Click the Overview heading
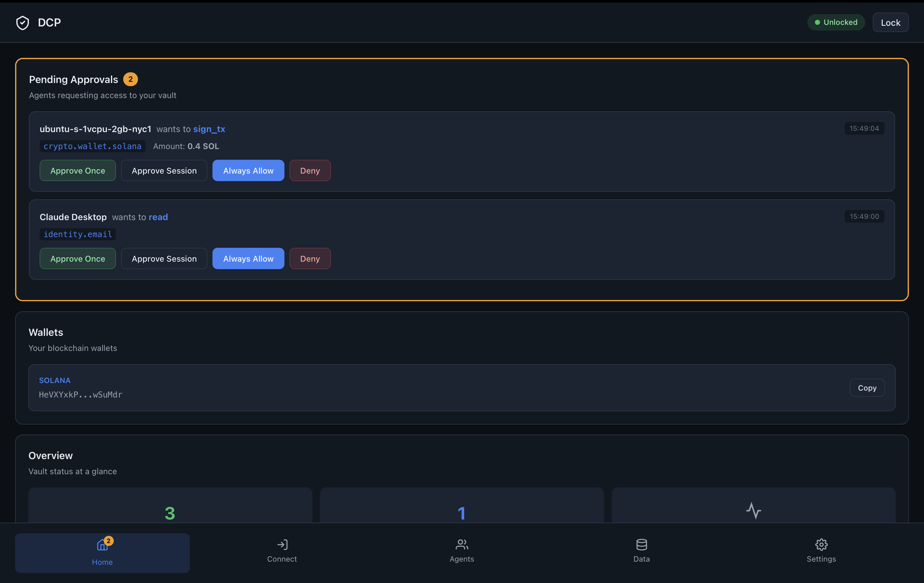924x583 pixels. pos(50,456)
